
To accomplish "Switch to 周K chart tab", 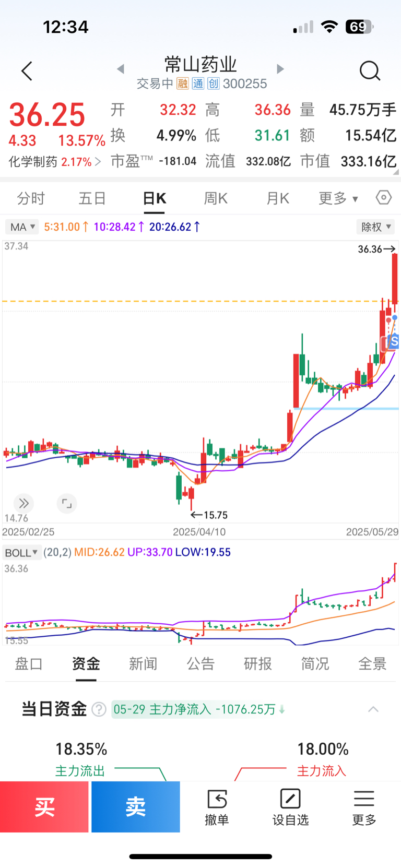I will coord(216,198).
